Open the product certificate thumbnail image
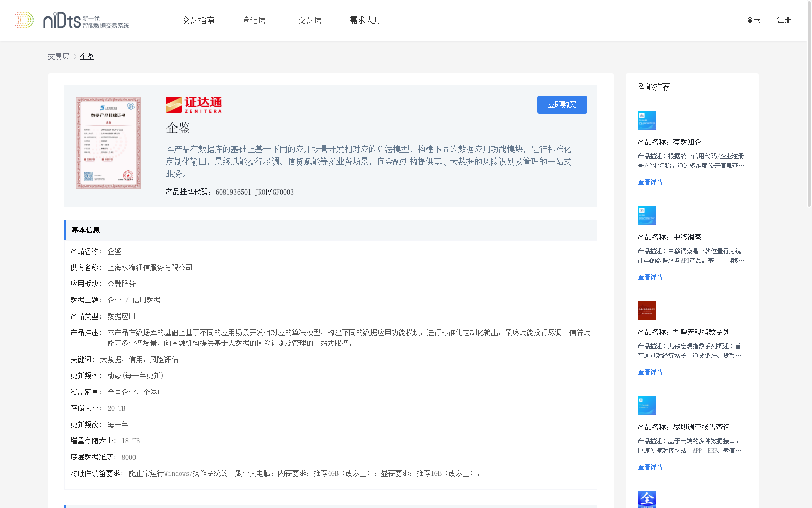Image resolution: width=812 pixels, height=508 pixels. click(109, 143)
